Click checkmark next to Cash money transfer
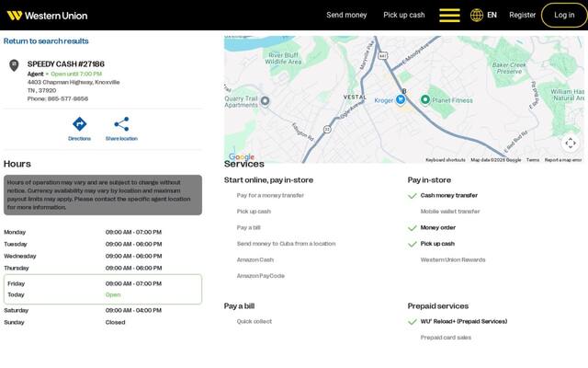Screen dimensions: 588x368 (x=413, y=196)
